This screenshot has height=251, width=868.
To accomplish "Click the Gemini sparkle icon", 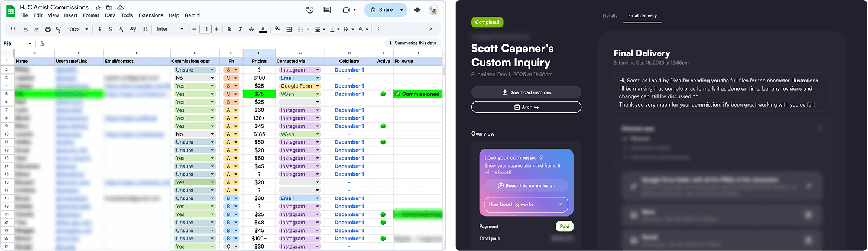I will click(x=417, y=10).
